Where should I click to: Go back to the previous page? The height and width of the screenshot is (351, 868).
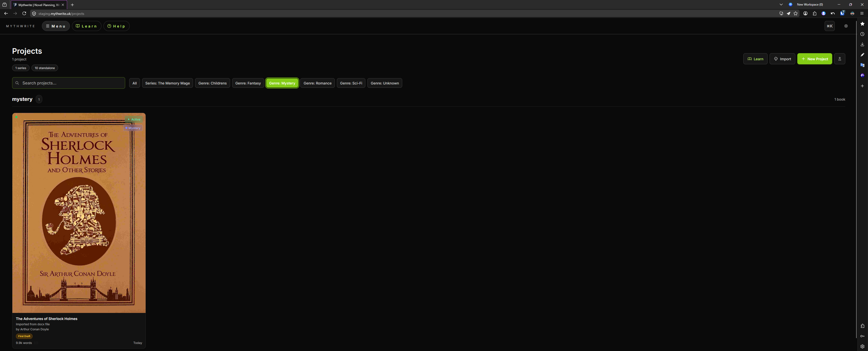point(6,13)
